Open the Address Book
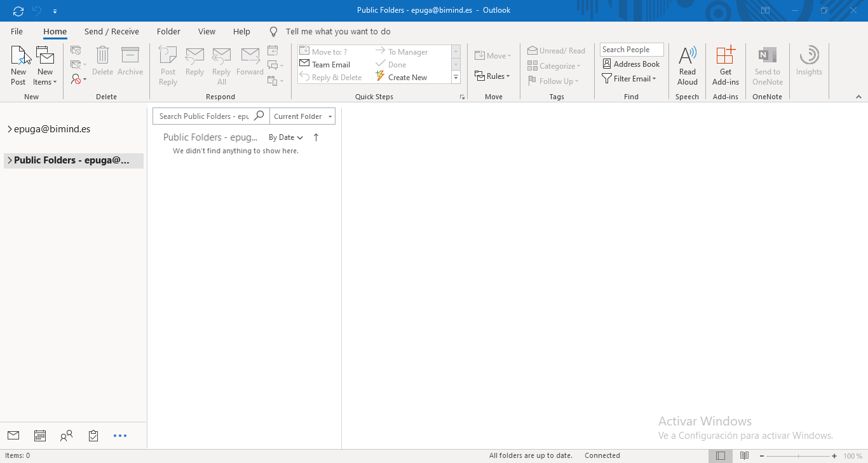This screenshot has width=868, height=463. 631,64
